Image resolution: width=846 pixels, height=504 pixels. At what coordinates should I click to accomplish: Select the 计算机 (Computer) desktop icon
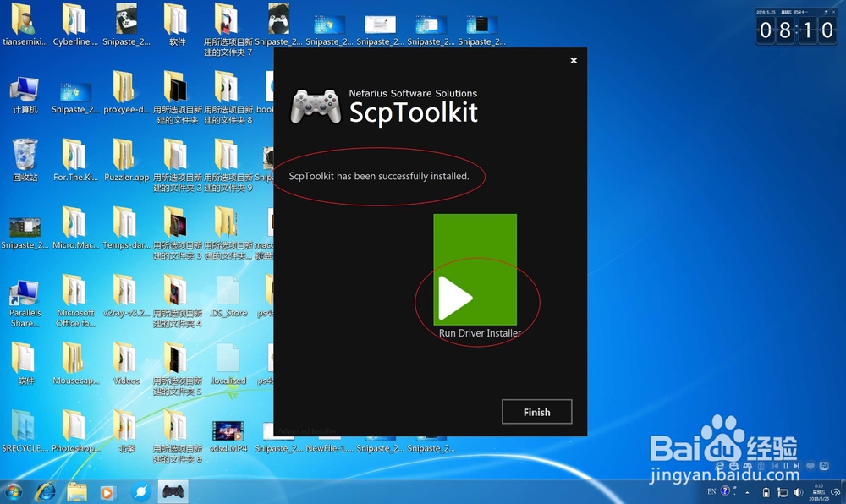[x=25, y=95]
